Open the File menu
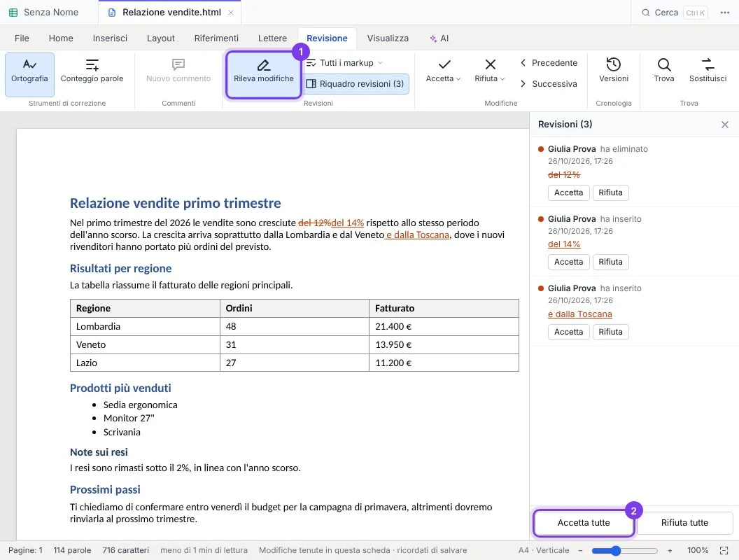Image resolution: width=739 pixels, height=560 pixels. click(22, 38)
